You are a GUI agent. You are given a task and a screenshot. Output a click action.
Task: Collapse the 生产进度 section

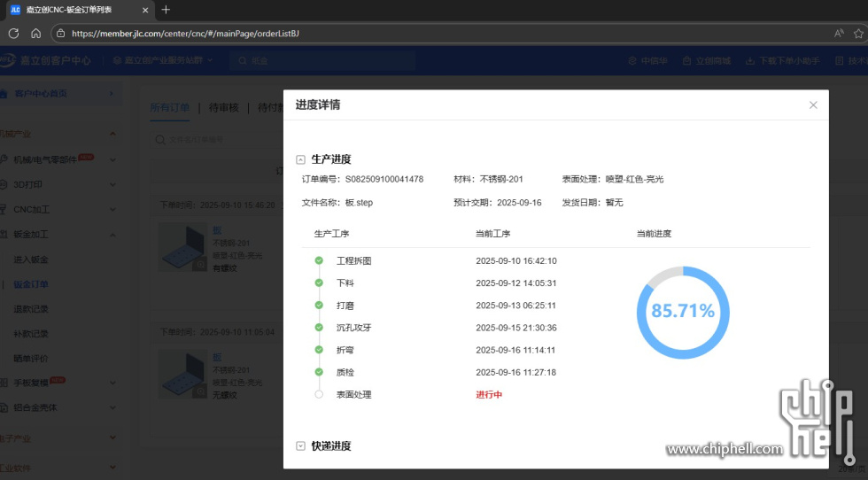coord(300,160)
